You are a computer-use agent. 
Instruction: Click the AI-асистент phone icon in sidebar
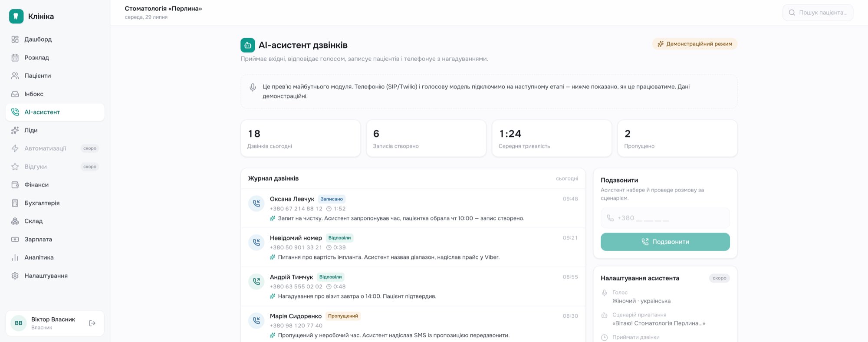[x=15, y=112]
